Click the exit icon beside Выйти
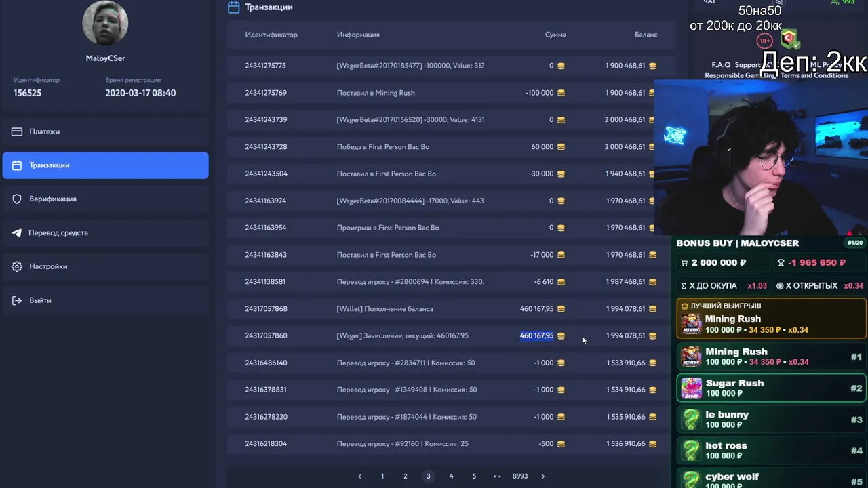This screenshot has width=868, height=488. 17,300
